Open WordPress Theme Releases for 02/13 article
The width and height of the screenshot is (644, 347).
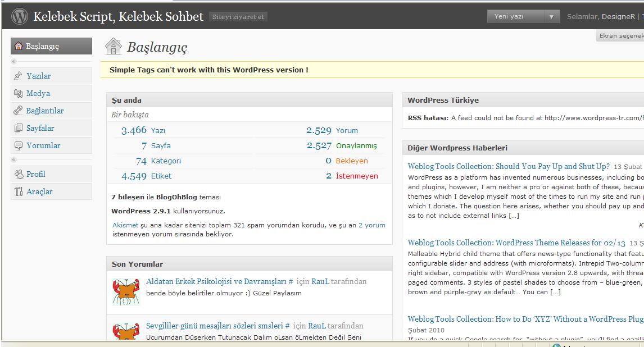coord(516,243)
